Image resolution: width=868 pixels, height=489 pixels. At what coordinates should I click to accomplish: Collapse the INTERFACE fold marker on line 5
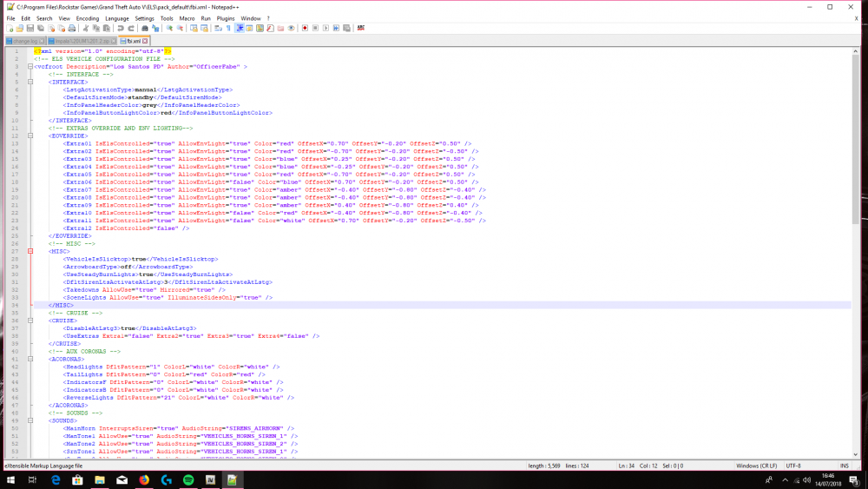click(30, 82)
